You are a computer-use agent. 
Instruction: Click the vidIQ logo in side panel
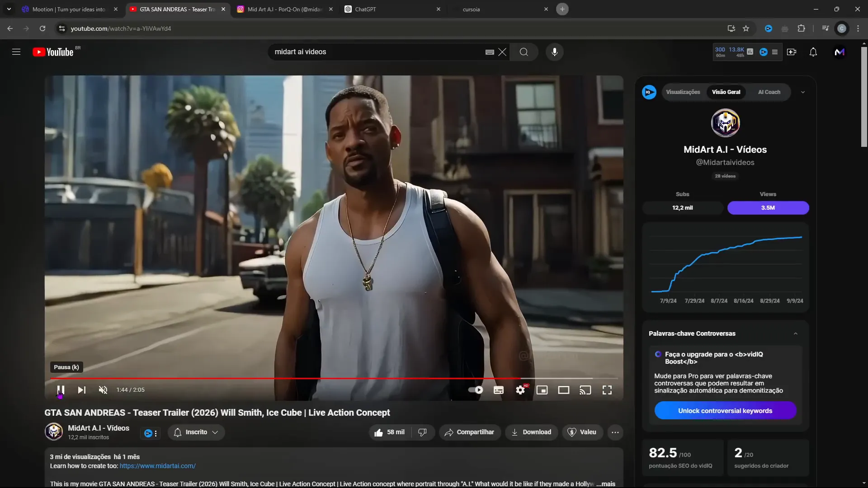pyautogui.click(x=649, y=92)
